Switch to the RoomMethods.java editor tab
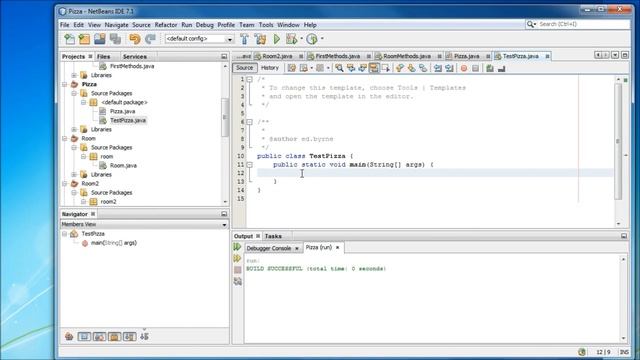 pos(407,56)
